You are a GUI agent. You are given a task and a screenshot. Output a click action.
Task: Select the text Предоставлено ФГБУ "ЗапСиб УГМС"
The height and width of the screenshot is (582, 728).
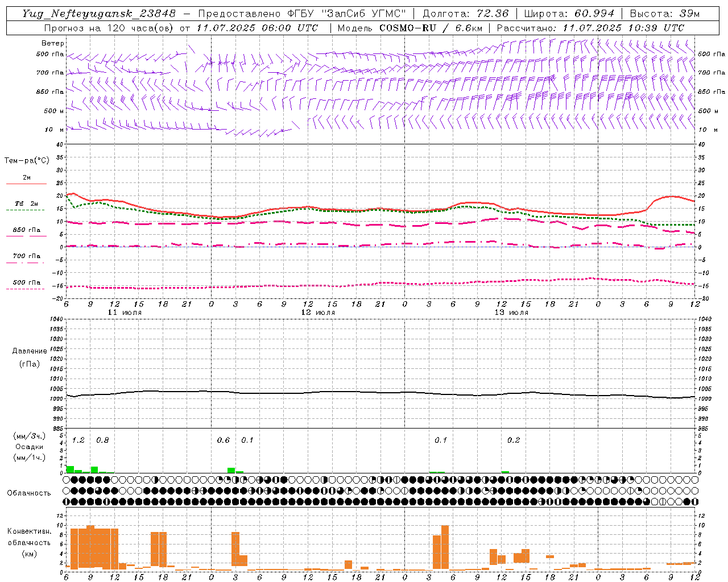tap(302, 14)
